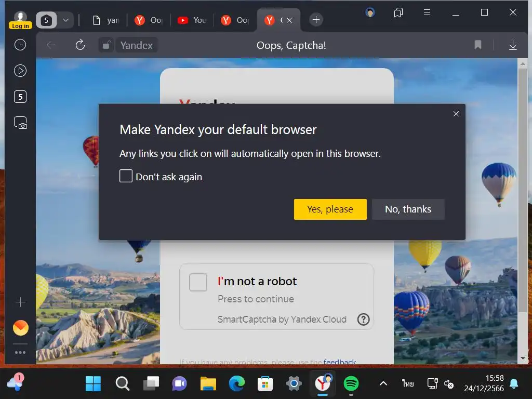Screen dimensions: 532x399
Task: Open the network status tray icon
Action: (x=433, y=384)
